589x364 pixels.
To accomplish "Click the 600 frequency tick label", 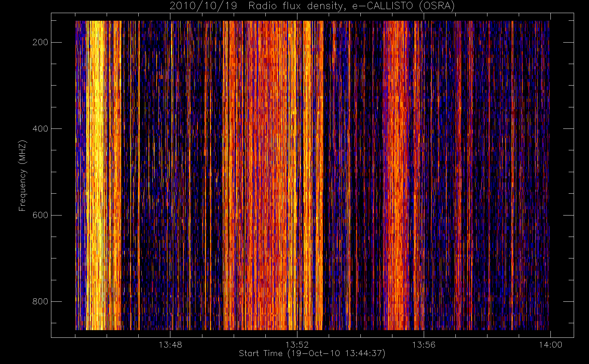I will coord(40,215).
